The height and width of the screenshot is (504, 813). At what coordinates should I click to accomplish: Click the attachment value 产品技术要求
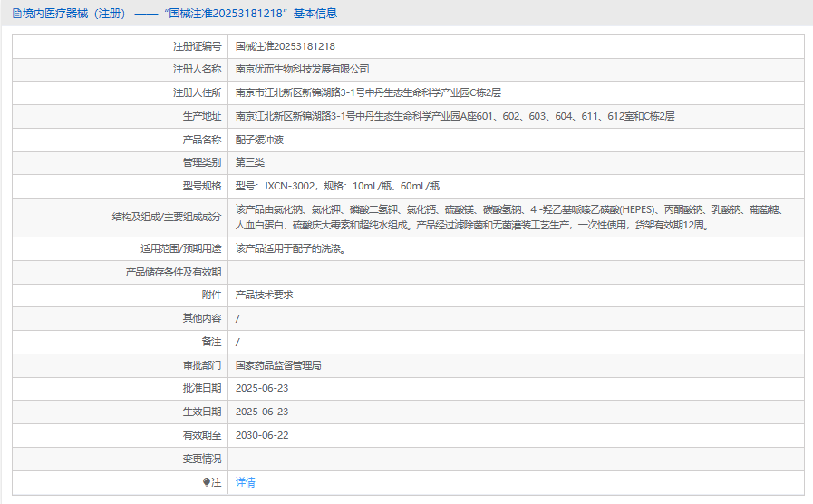[264, 295]
